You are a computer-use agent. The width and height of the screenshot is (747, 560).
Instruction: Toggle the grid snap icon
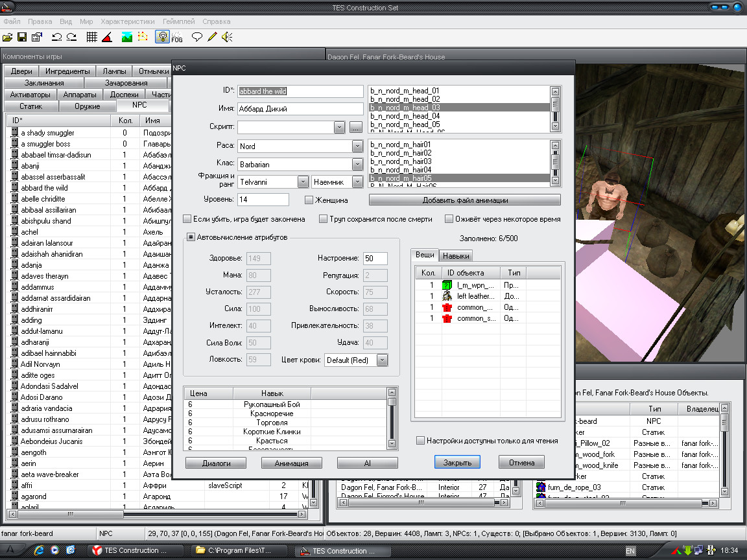92,37
